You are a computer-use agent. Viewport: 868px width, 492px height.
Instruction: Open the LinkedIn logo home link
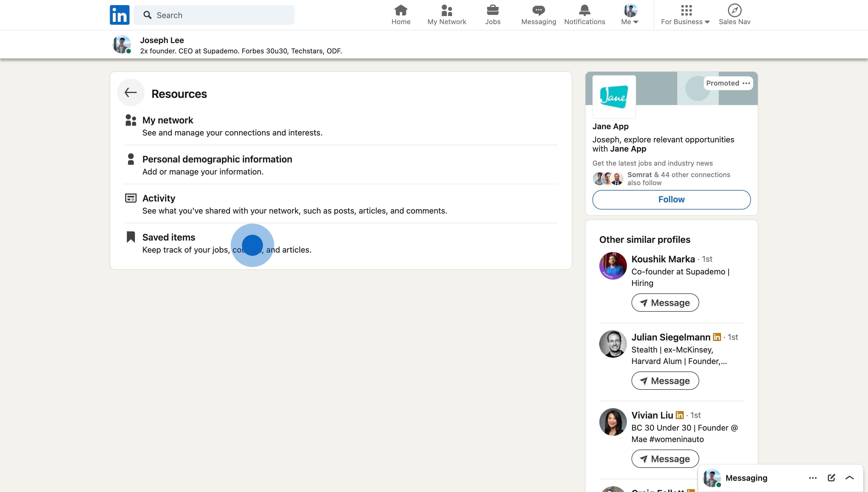click(x=119, y=15)
